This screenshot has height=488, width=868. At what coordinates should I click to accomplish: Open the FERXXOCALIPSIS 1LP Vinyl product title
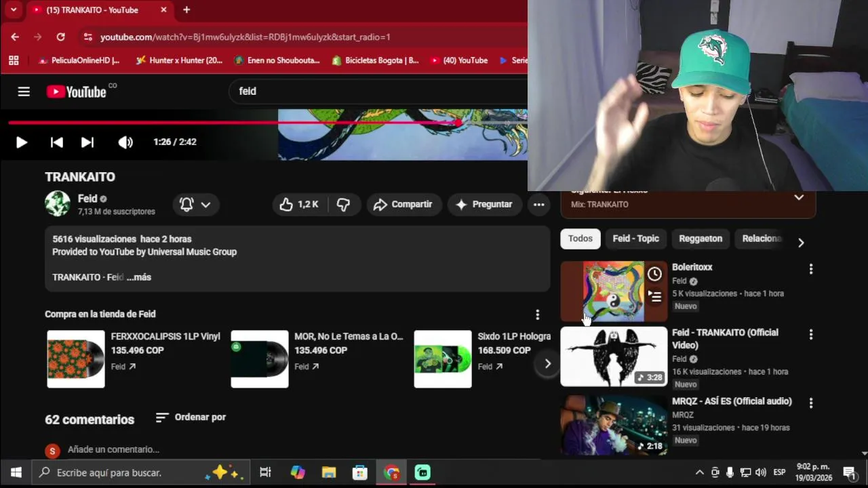[x=165, y=336]
